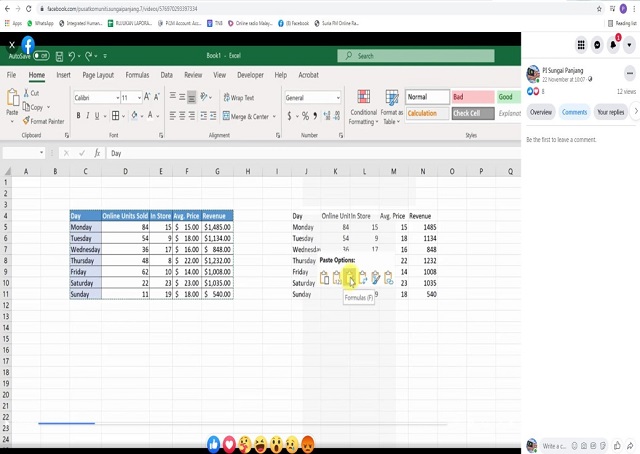Click the Copy icon in Clipboard group
This screenshot has height=454, width=640.
click(26, 107)
